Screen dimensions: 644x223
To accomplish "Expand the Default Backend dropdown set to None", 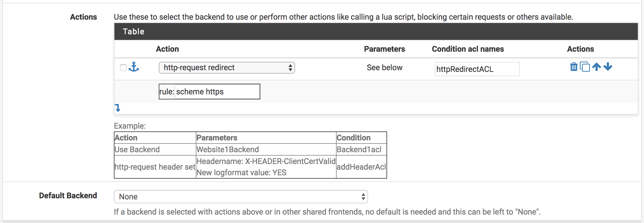I will click(x=241, y=197).
